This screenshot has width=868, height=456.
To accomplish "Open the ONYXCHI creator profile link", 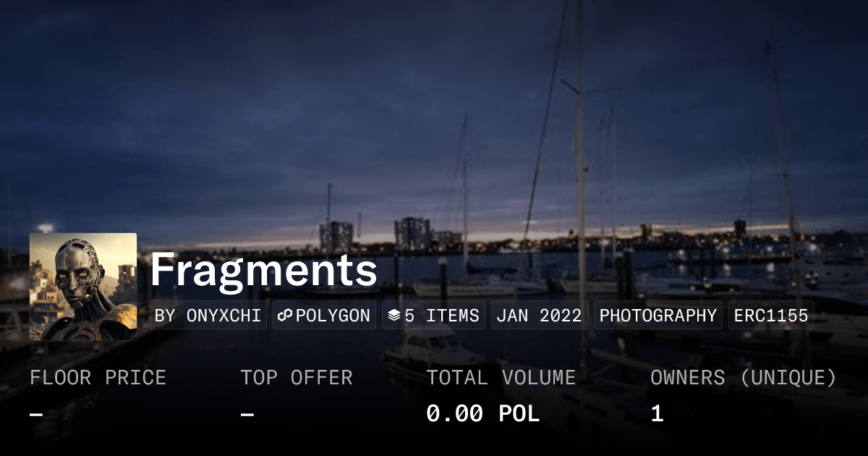I will click(x=208, y=315).
